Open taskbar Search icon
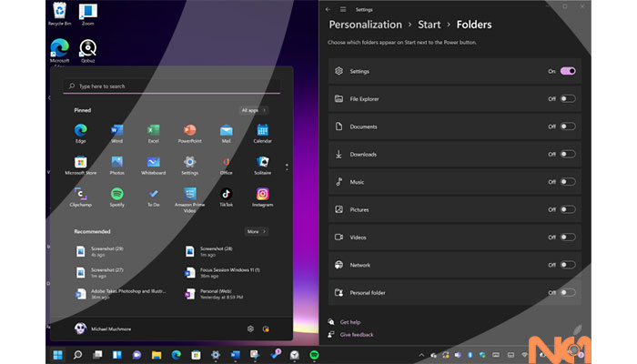 [77, 355]
